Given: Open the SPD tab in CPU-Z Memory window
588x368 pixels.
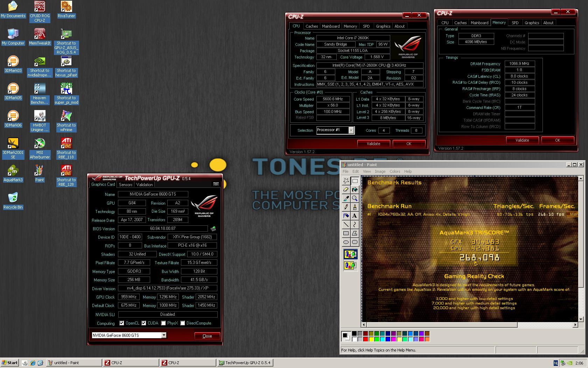Looking at the screenshot, I should (515, 23).
